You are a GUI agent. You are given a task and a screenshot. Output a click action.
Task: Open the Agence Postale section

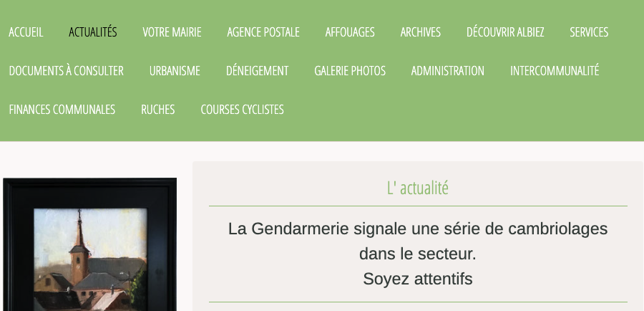263,32
